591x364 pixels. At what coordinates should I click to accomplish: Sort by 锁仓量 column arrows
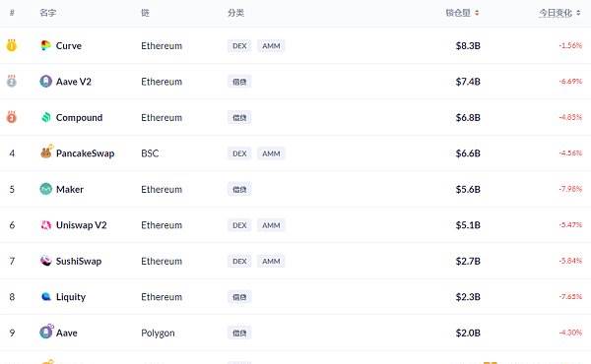tap(477, 13)
